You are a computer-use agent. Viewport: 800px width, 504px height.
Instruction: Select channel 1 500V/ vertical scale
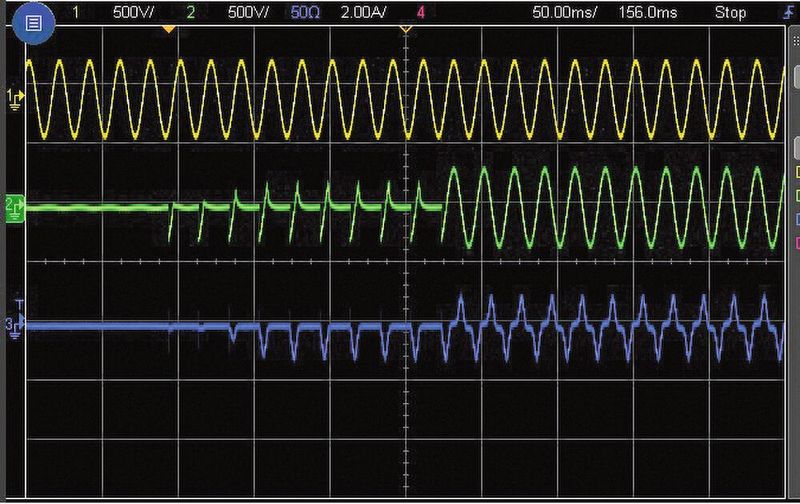click(x=134, y=13)
